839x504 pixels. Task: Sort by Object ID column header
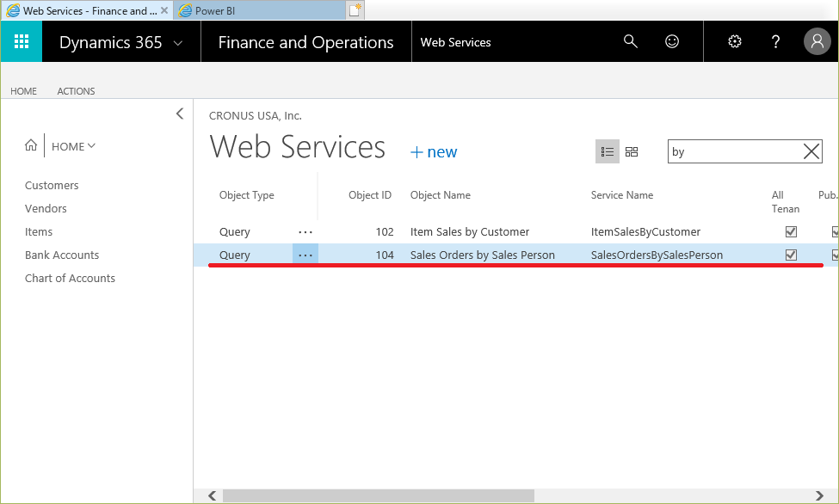coord(370,195)
